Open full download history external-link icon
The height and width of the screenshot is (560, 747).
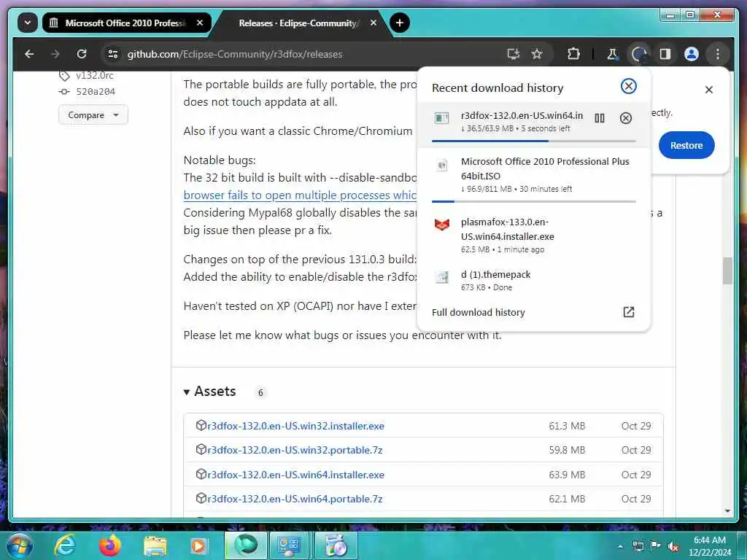(x=628, y=312)
